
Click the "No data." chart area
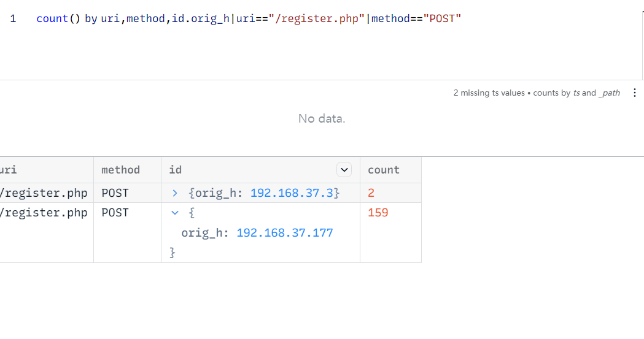tap(322, 118)
